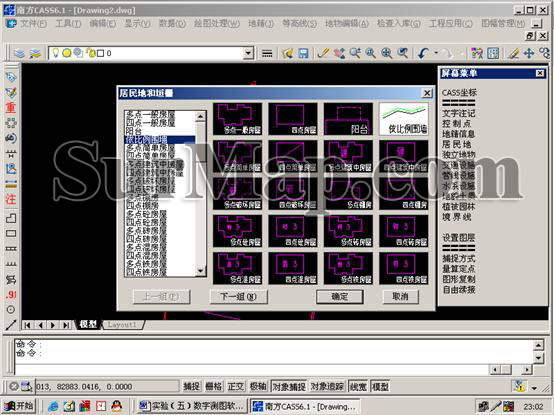Open the undo history dropdown arrow
The height and width of the screenshot is (415, 554).
point(436,53)
